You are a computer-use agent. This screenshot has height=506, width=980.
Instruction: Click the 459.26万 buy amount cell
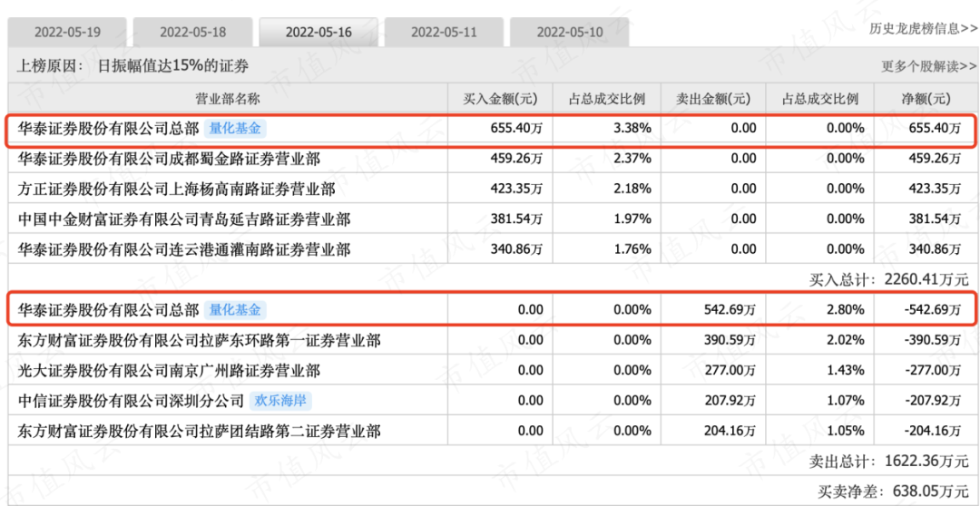tap(515, 160)
